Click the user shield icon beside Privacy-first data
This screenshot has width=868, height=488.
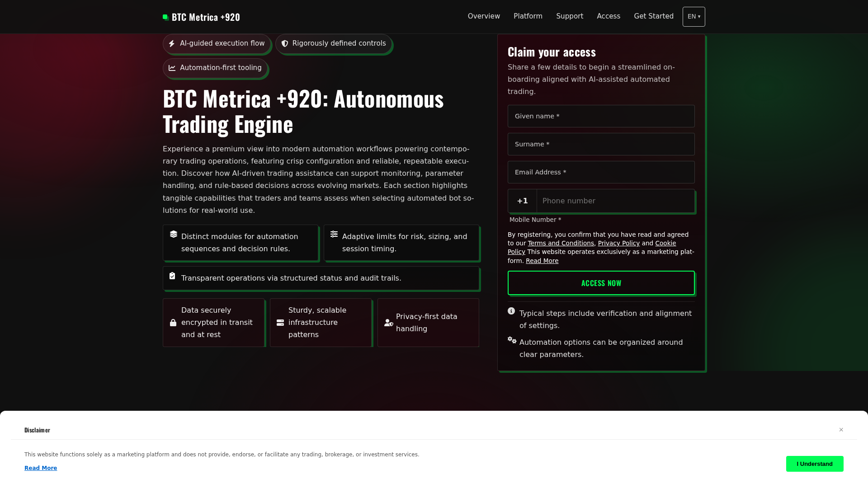click(389, 323)
